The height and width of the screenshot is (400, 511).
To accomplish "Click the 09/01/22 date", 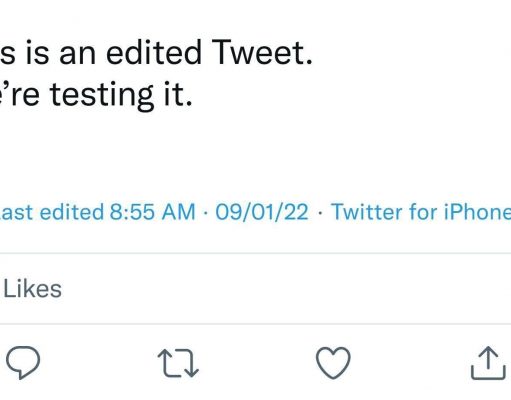I will click(x=262, y=212).
